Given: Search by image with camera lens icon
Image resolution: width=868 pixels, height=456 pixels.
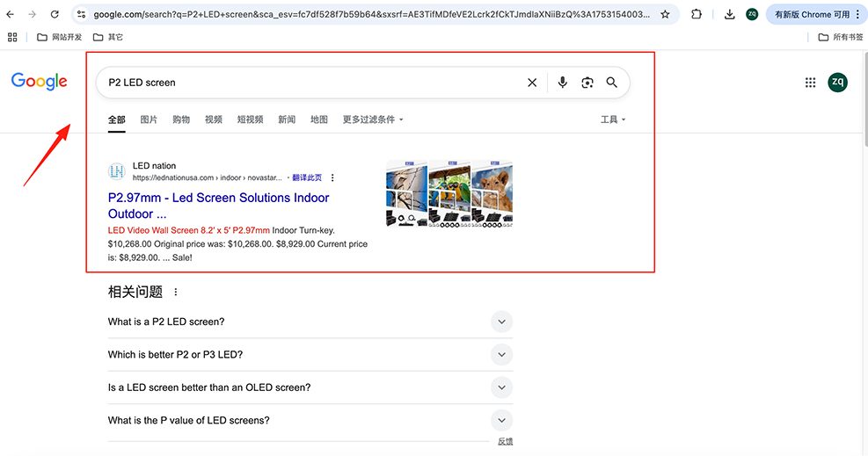Looking at the screenshot, I should pyautogui.click(x=587, y=83).
